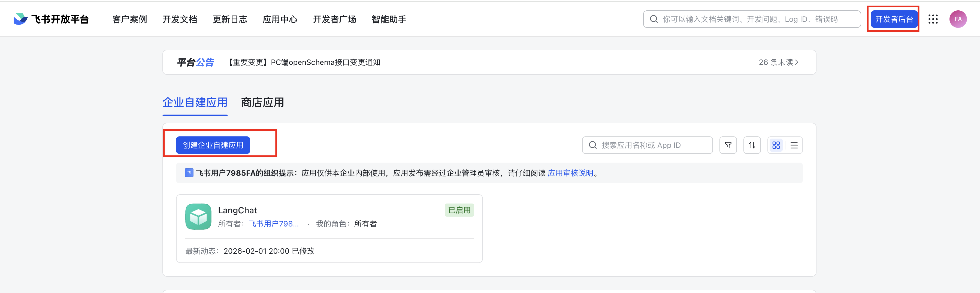Screen dimensions: 980x293
Task: Open the 应用审核说明 link
Action: tap(570, 173)
